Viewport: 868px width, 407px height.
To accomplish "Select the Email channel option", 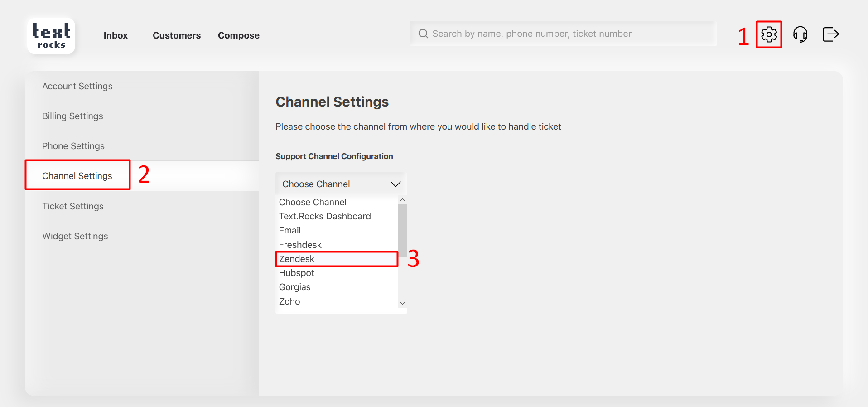I will (290, 230).
